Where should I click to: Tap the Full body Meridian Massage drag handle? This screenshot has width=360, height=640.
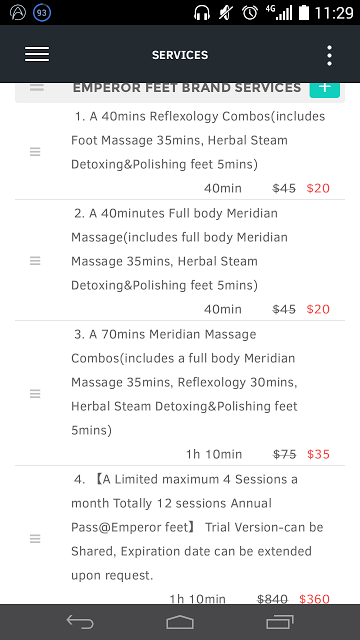[x=35, y=261]
